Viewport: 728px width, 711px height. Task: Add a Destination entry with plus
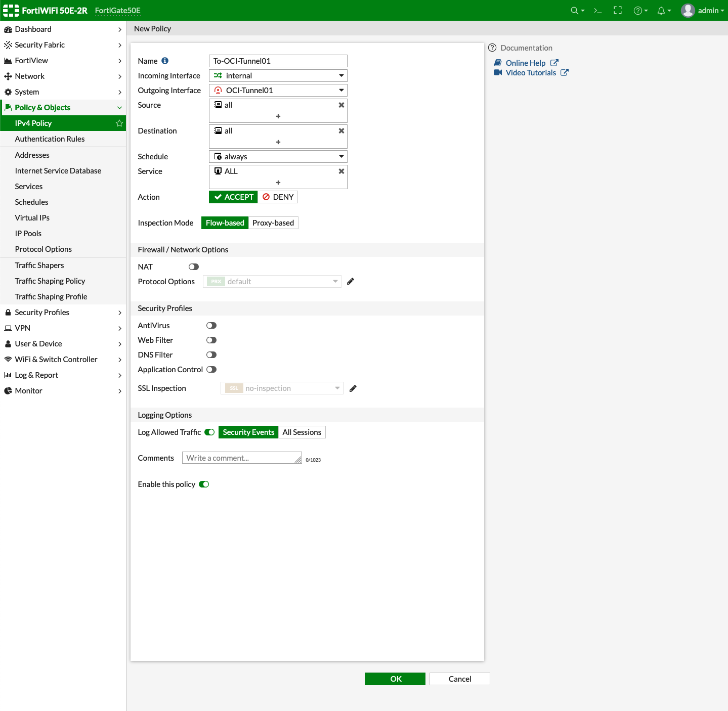[x=278, y=142]
